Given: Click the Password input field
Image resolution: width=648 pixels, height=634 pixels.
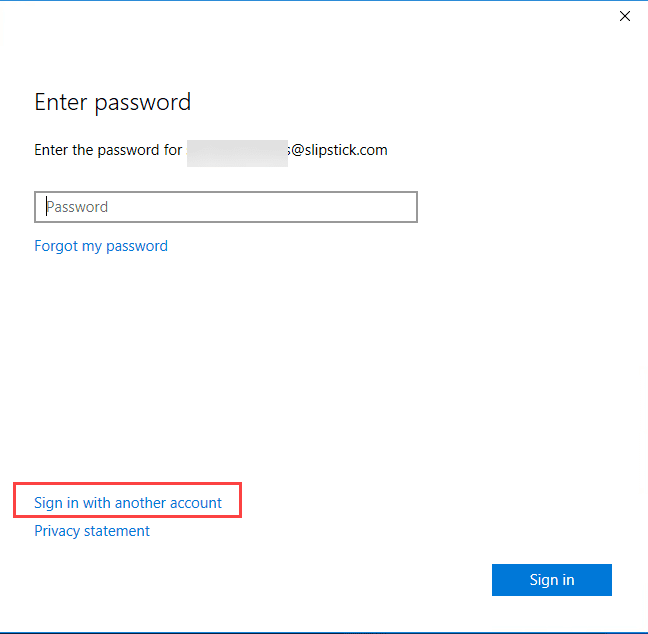Looking at the screenshot, I should 226,207.
